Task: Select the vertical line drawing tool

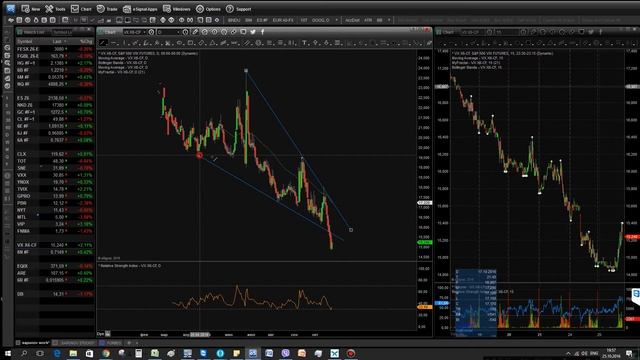Action: pos(124,43)
